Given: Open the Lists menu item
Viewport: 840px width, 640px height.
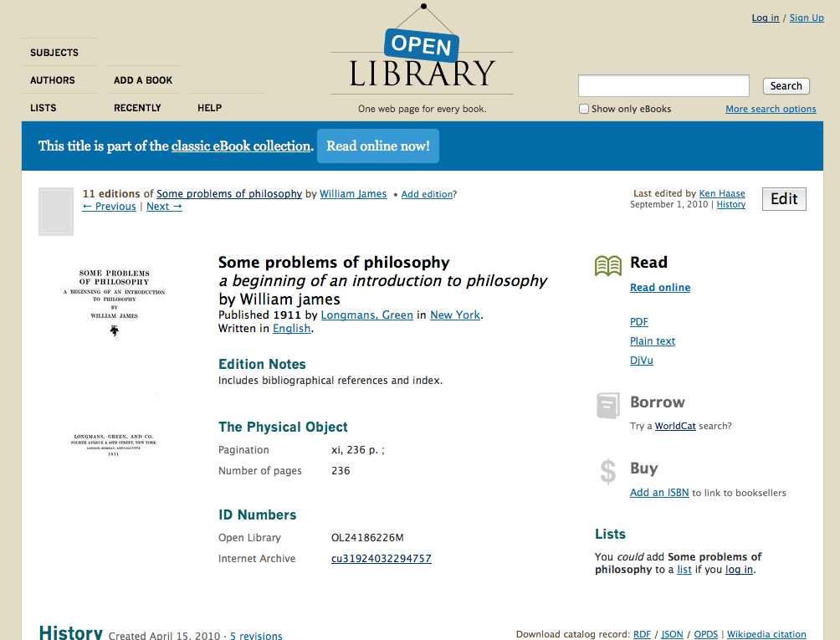Looking at the screenshot, I should [x=44, y=108].
